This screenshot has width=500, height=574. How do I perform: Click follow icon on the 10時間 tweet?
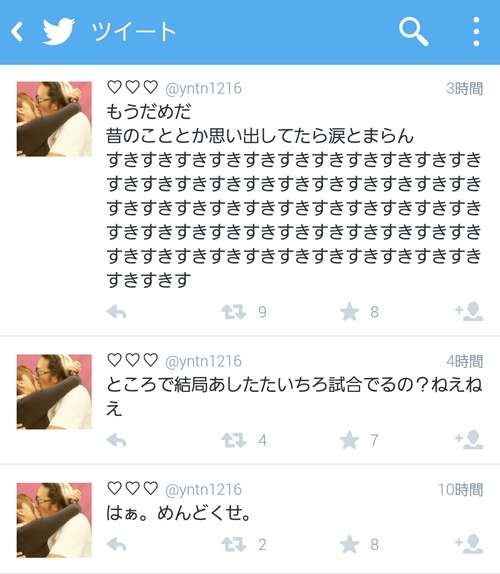click(469, 544)
